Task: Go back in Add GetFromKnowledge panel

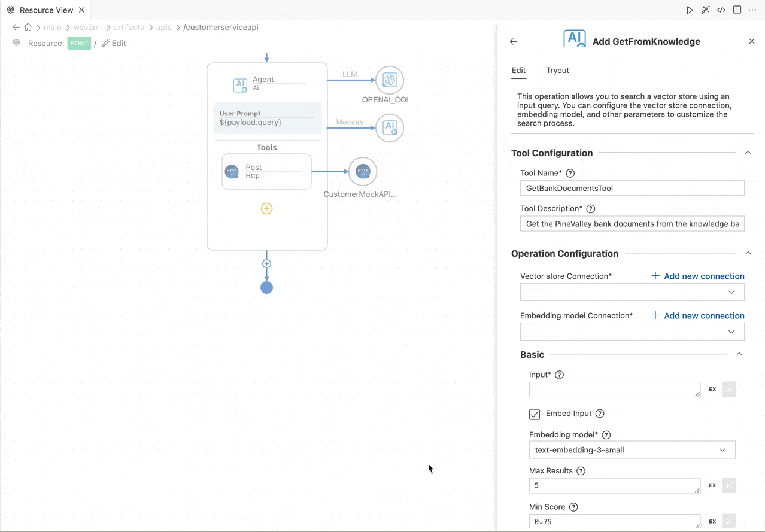Action: tap(513, 41)
